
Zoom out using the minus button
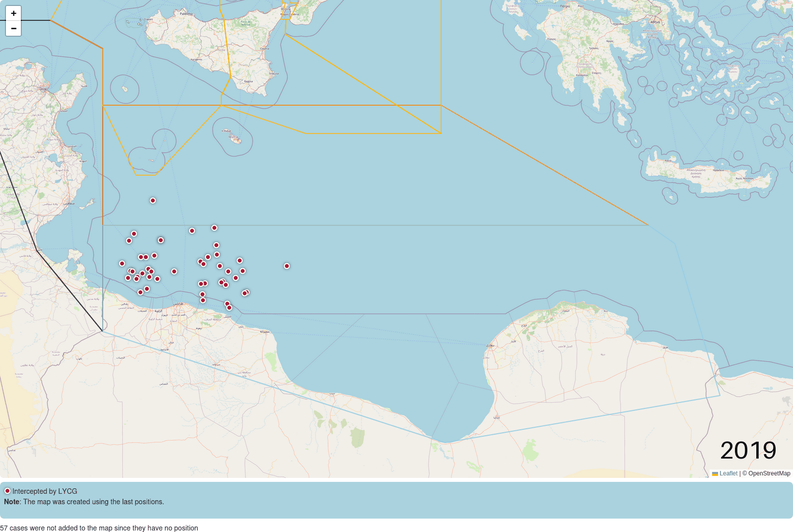13,28
